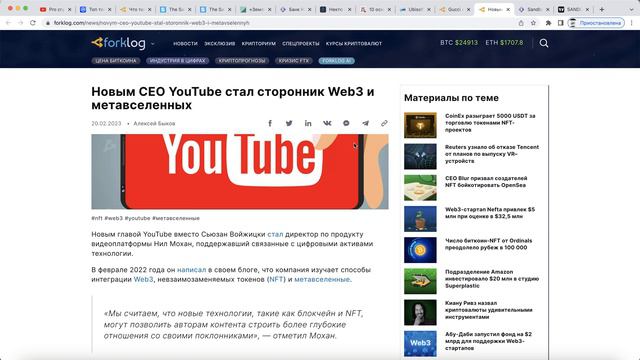640x360 pixels.
Task: Share article on LinkedIn icon
Action: 308,123
